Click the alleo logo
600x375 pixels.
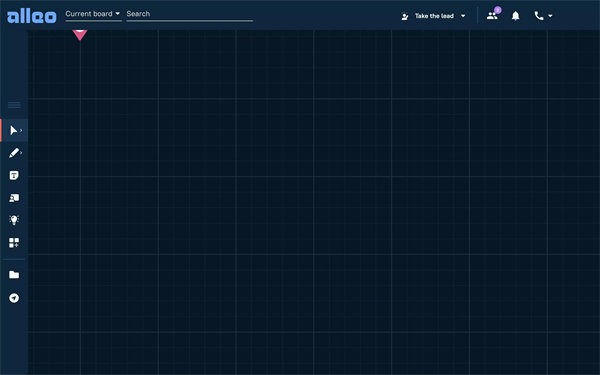point(32,16)
